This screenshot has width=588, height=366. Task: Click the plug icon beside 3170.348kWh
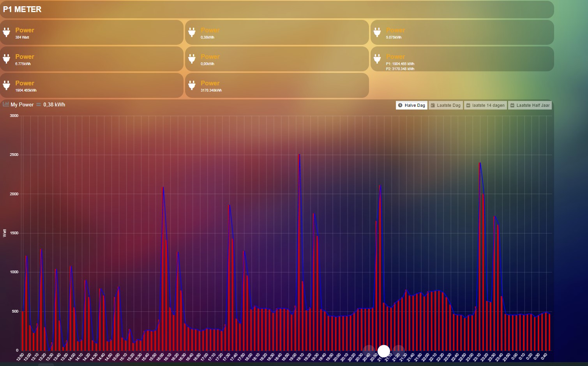coord(192,85)
